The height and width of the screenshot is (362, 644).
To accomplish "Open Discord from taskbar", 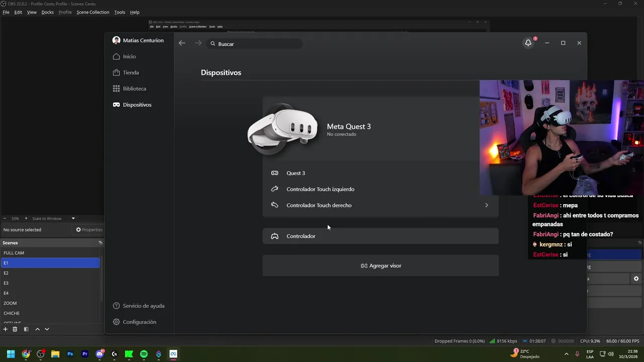I will pos(100,354).
